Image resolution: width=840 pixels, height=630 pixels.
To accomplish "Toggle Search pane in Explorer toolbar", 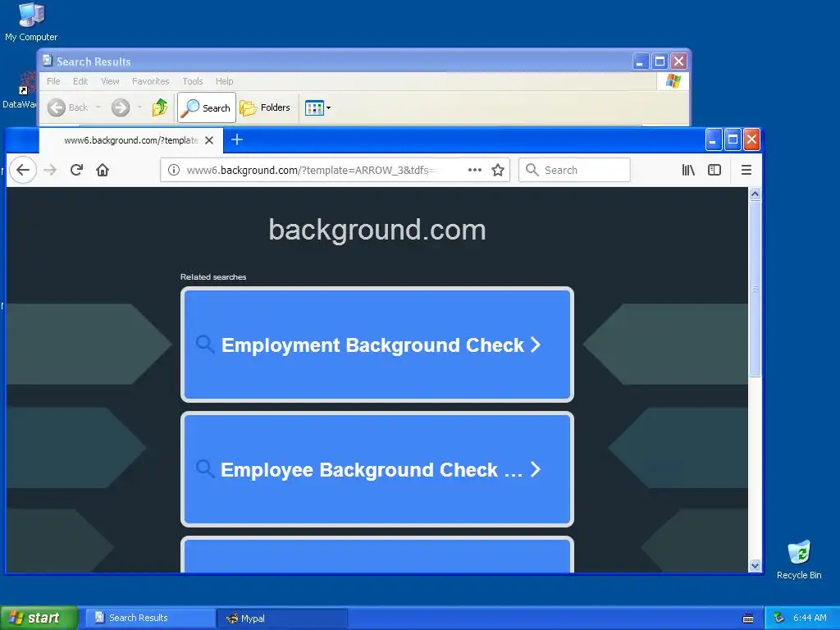I will 206,107.
